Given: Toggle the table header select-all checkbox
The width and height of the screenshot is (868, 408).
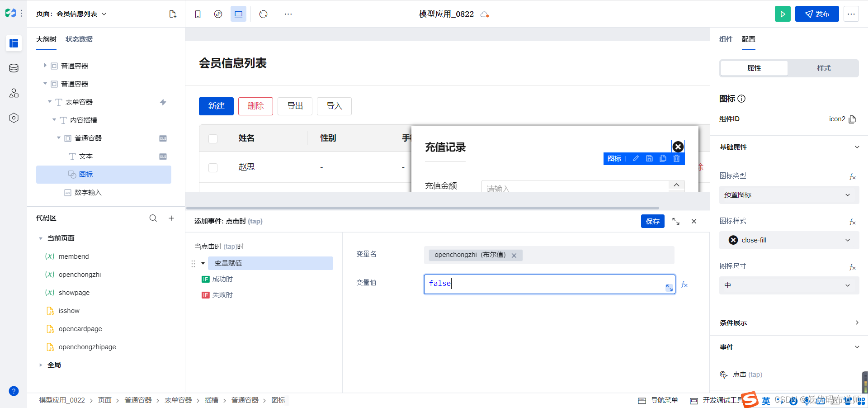Looking at the screenshot, I should coord(213,138).
